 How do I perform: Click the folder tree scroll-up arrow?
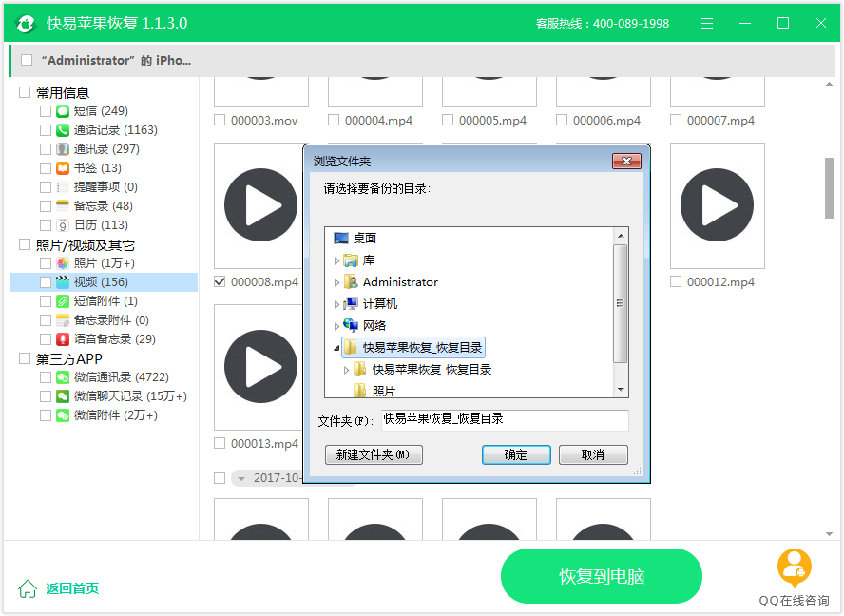click(621, 236)
